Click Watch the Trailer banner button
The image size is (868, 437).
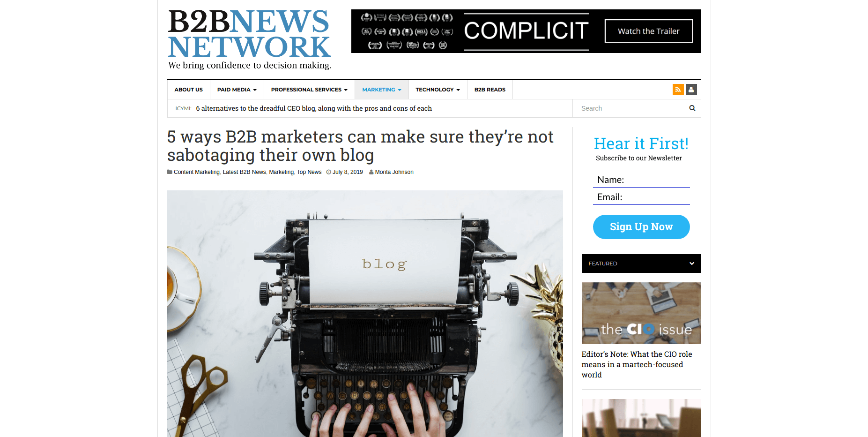648,31
